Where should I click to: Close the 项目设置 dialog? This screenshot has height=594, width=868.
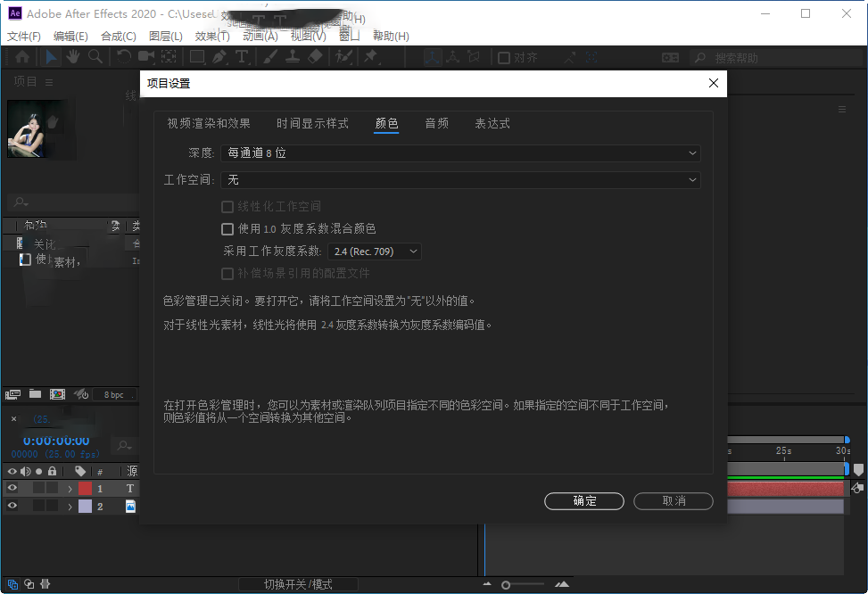point(714,83)
